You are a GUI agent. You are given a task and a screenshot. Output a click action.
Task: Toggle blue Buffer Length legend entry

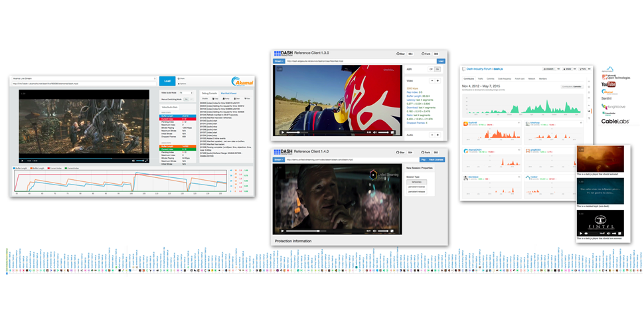click(19, 169)
